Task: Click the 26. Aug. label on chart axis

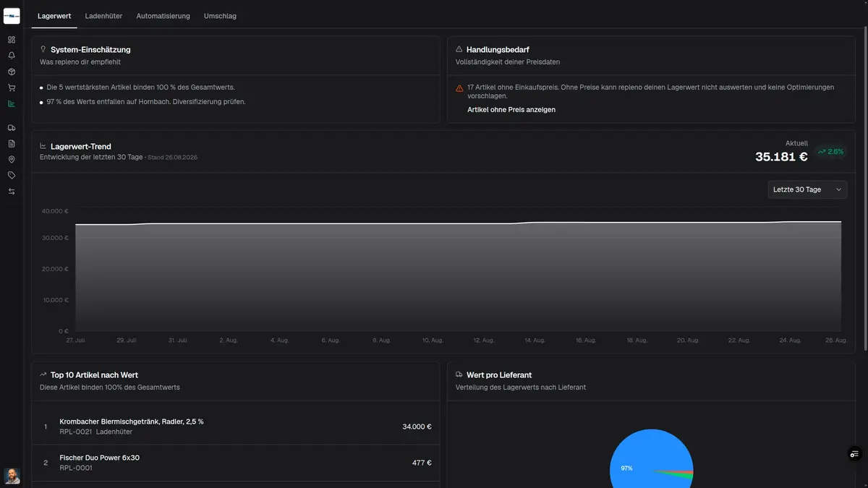Action: tap(835, 340)
